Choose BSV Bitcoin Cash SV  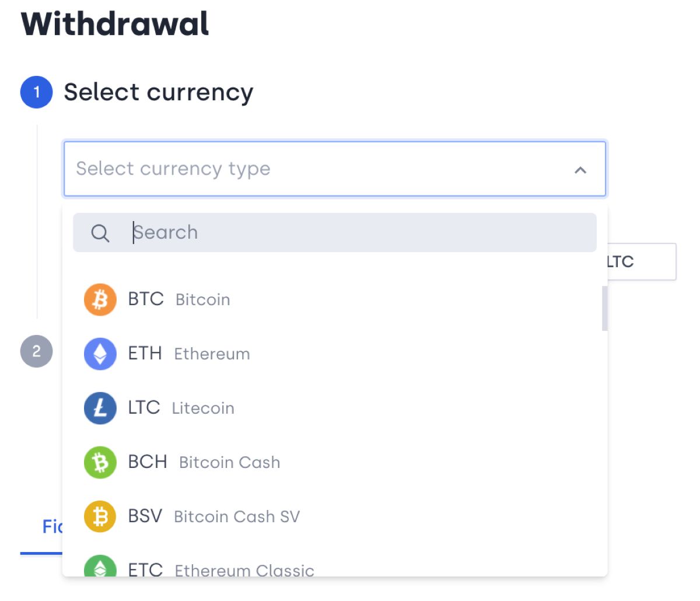(213, 516)
